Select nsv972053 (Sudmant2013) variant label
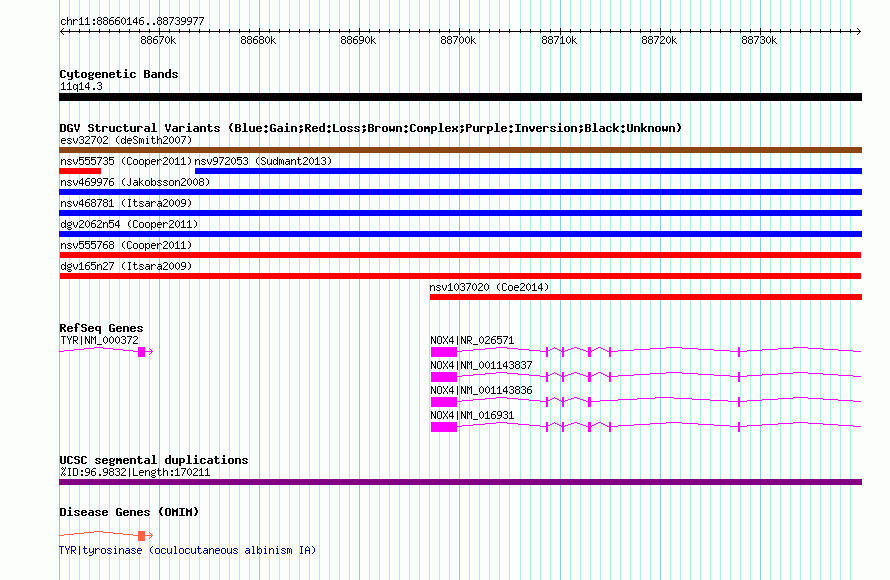The width and height of the screenshot is (890, 580). [263, 161]
